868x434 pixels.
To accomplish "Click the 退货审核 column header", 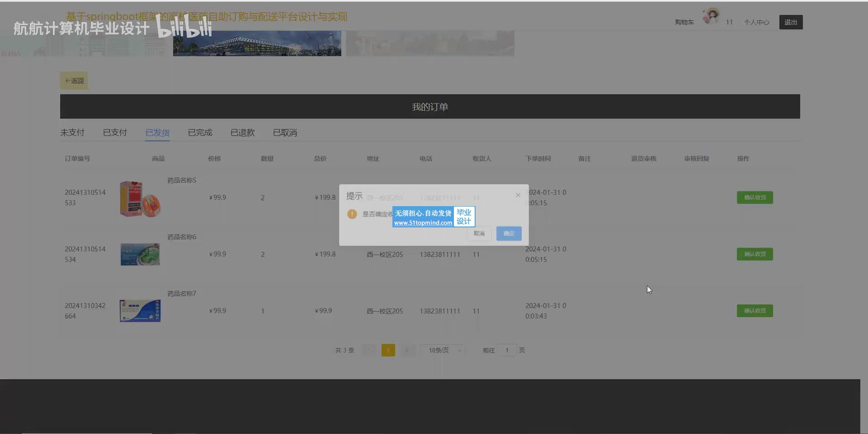I will tap(644, 159).
